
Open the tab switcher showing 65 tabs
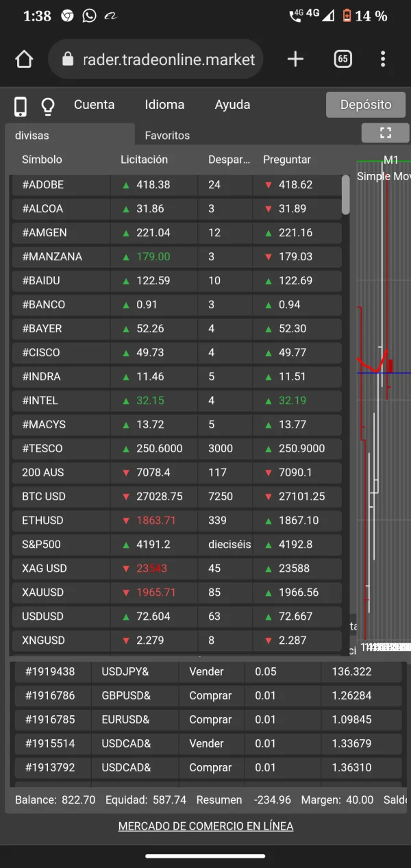tap(343, 60)
